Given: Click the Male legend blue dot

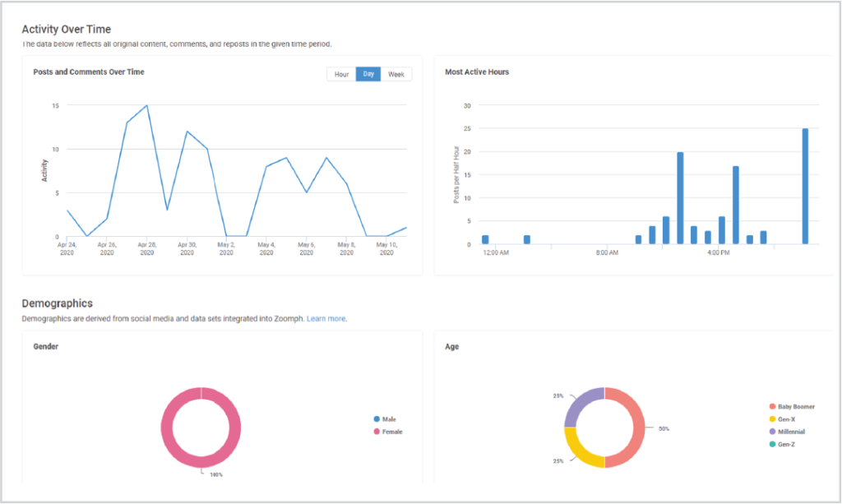Looking at the screenshot, I should [377, 419].
